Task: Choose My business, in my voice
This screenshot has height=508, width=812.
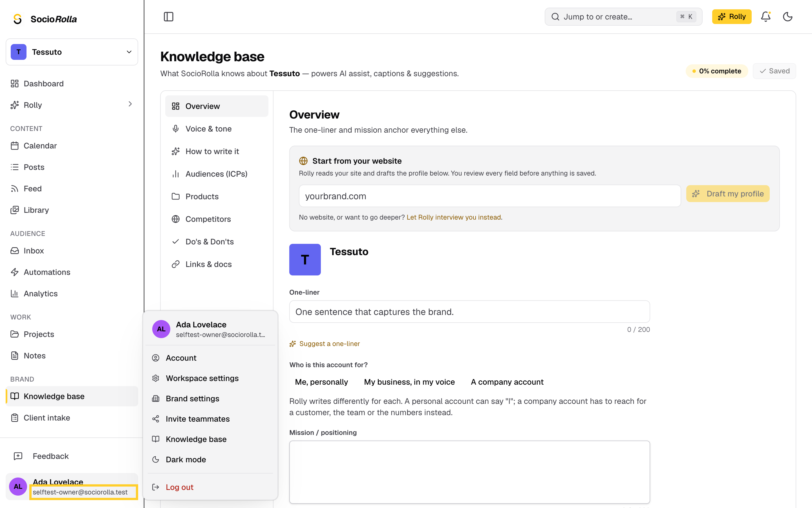Action: click(409, 382)
